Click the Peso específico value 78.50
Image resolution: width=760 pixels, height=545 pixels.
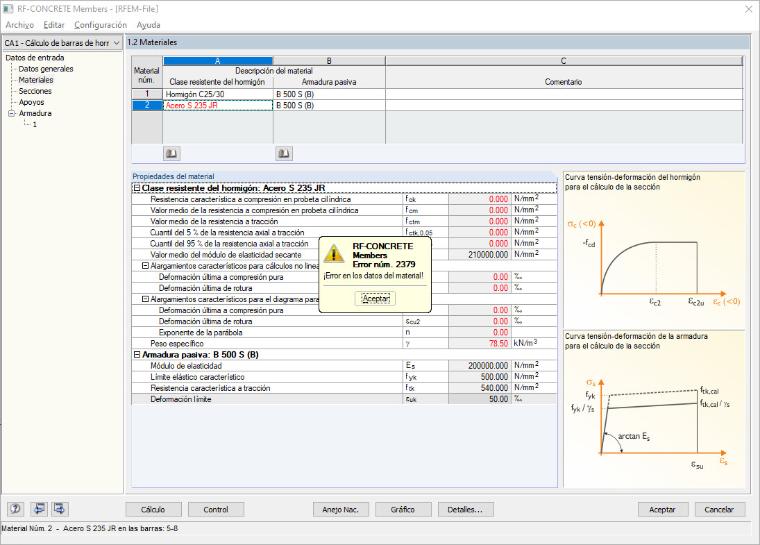pyautogui.click(x=480, y=344)
